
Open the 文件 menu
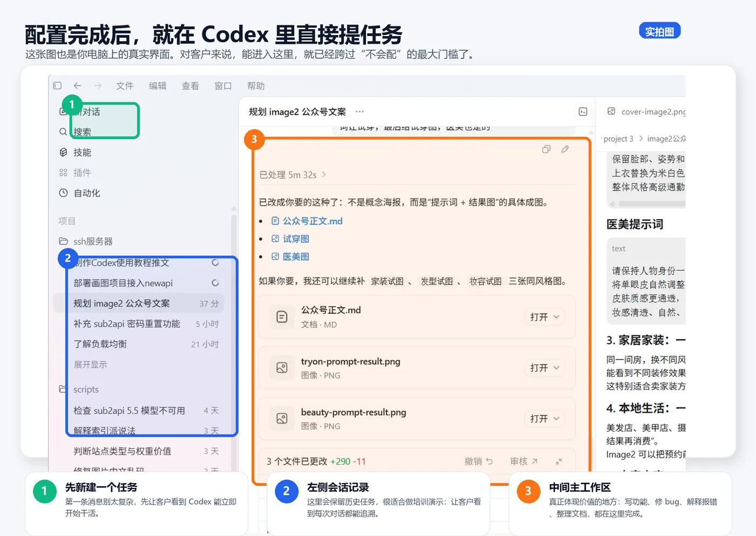[124, 86]
